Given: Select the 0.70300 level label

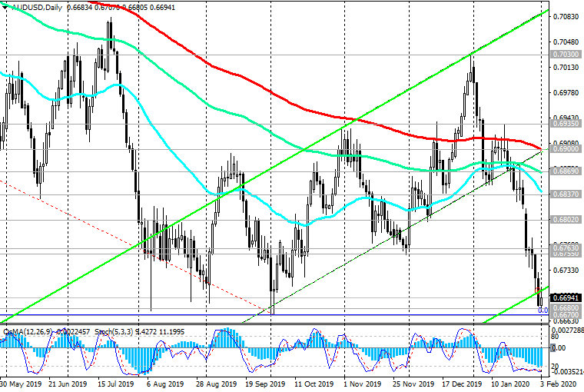Looking at the screenshot, I should click(566, 55).
